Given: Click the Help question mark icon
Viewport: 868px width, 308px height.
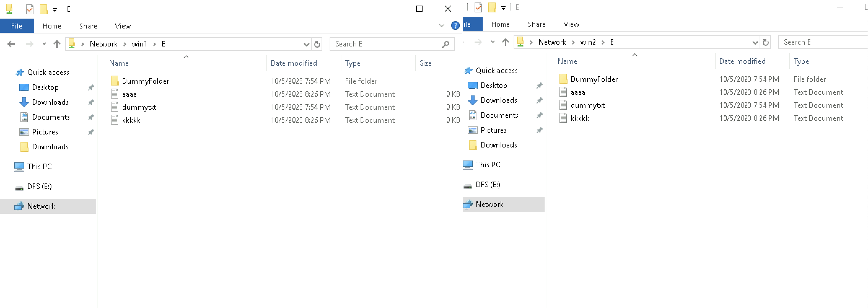Looking at the screenshot, I should (x=455, y=26).
